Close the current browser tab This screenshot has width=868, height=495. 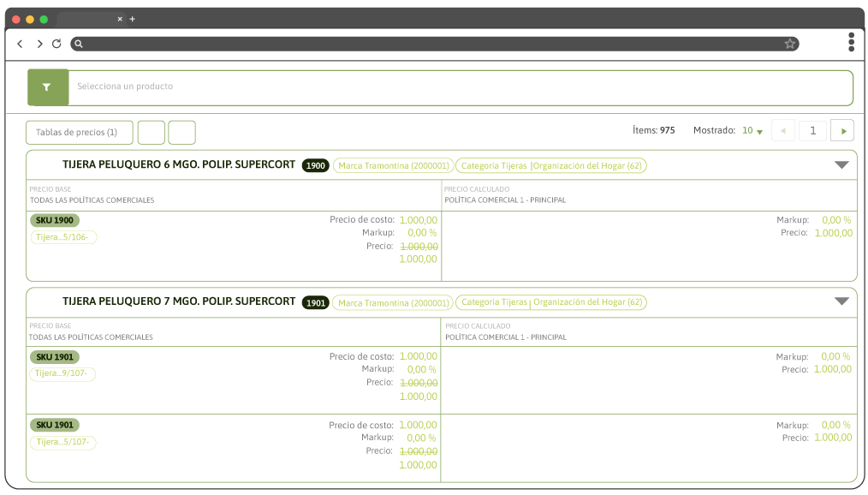click(x=120, y=19)
